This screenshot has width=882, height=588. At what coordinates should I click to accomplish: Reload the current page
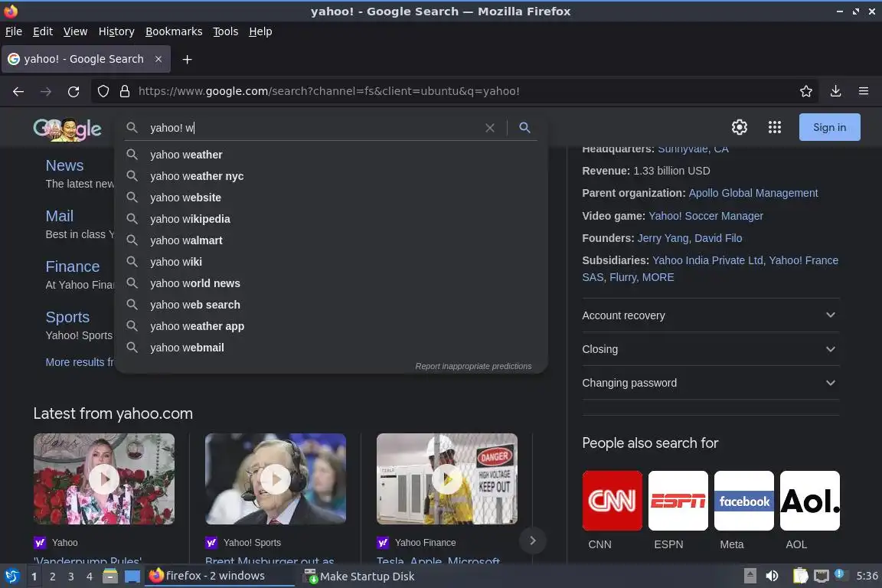(x=73, y=91)
